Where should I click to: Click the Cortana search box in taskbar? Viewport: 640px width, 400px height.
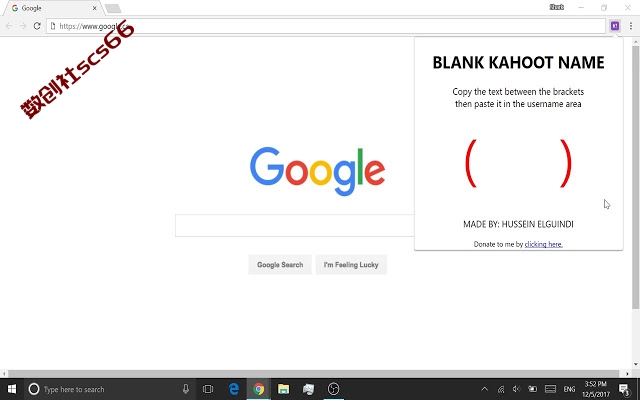[108, 389]
